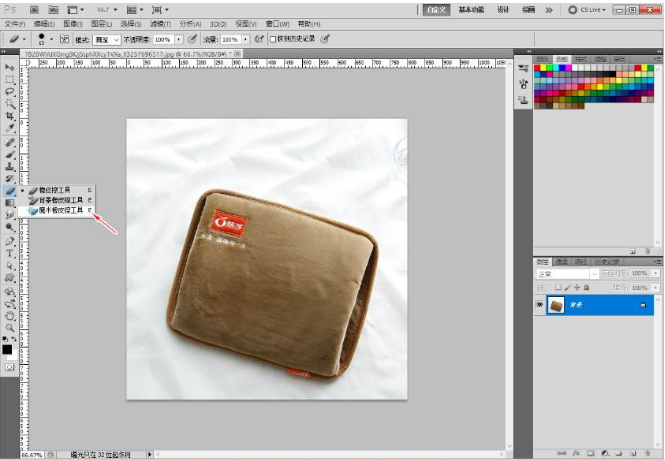Toggle lock transparent pixels in Layers
Screen dimensions: 665x460
[558, 287]
